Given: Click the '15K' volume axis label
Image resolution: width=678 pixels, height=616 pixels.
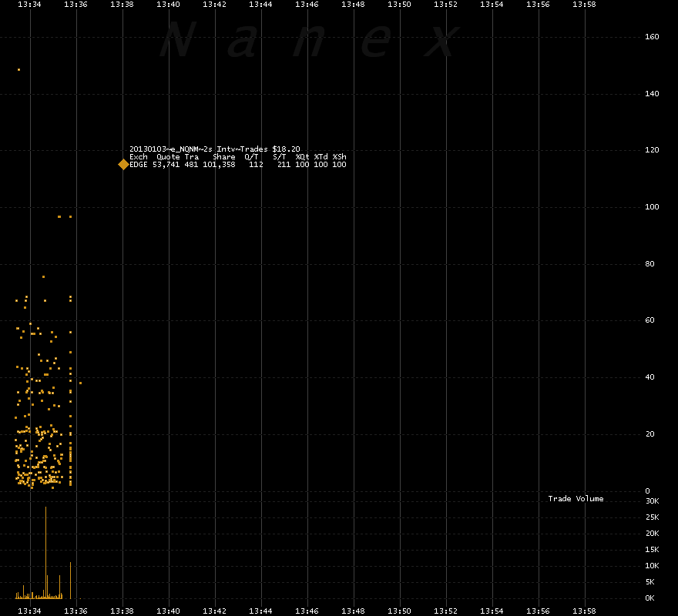Looking at the screenshot, I should 652,550.
